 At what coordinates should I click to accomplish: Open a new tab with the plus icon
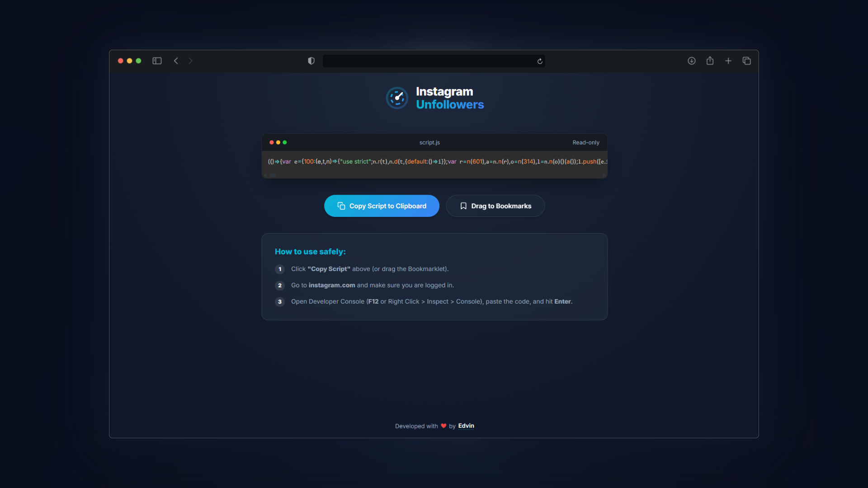[x=728, y=61]
